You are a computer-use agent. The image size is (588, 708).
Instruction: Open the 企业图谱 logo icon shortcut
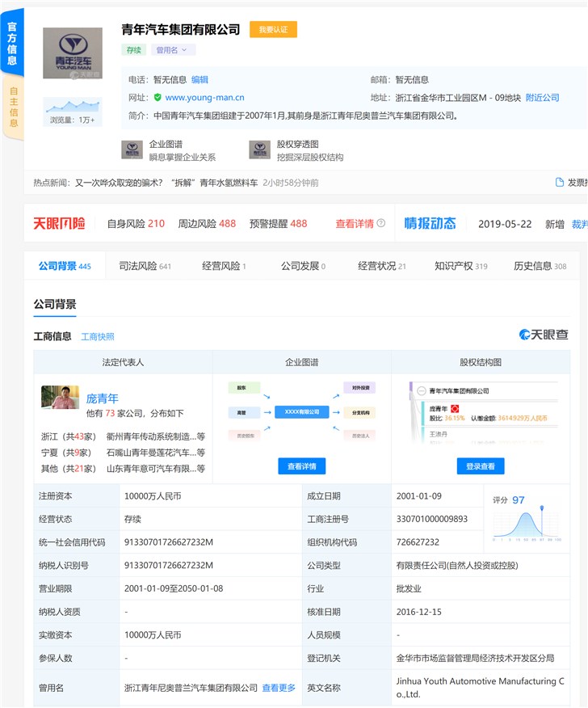pyautogui.click(x=132, y=150)
